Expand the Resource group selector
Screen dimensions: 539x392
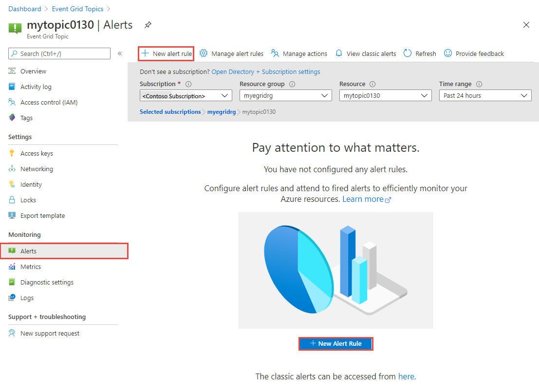click(x=285, y=95)
